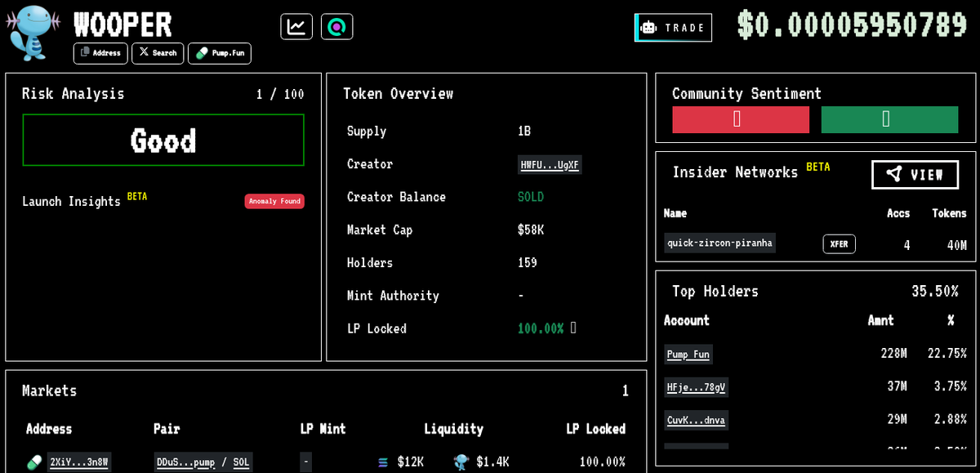Click the Pump.fun pill icon in Markets row
Screen dimensions: 980x473
pyautogui.click(x=34, y=462)
